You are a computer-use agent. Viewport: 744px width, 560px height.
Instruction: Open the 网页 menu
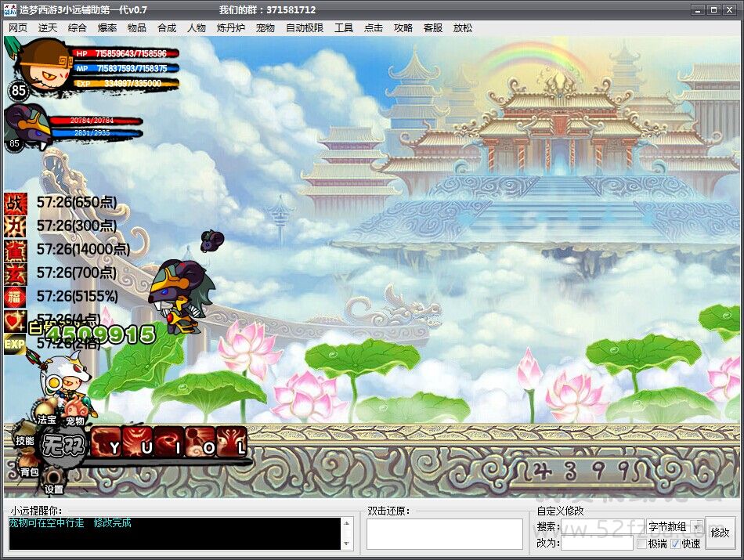18,28
